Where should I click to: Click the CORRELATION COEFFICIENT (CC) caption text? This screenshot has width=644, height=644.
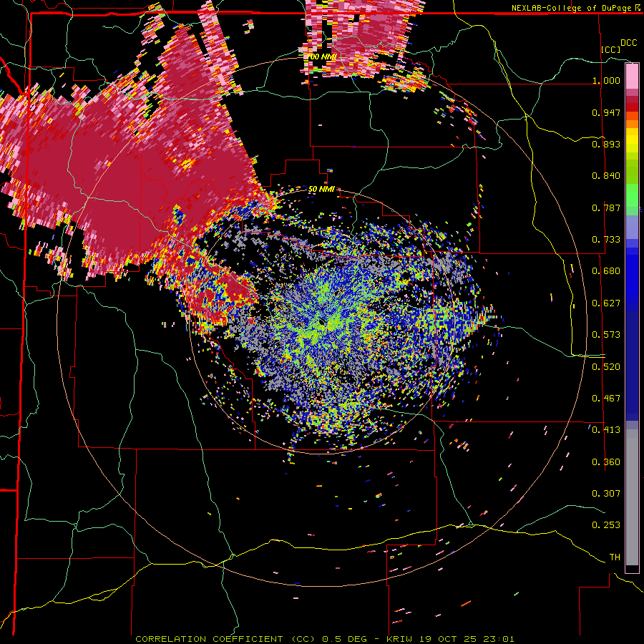coord(225,639)
